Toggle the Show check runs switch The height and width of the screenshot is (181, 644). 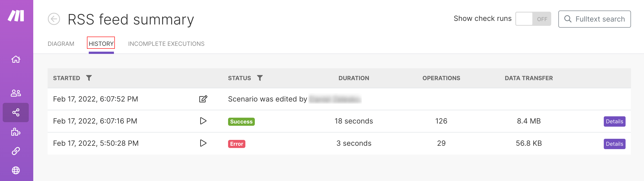tap(533, 19)
